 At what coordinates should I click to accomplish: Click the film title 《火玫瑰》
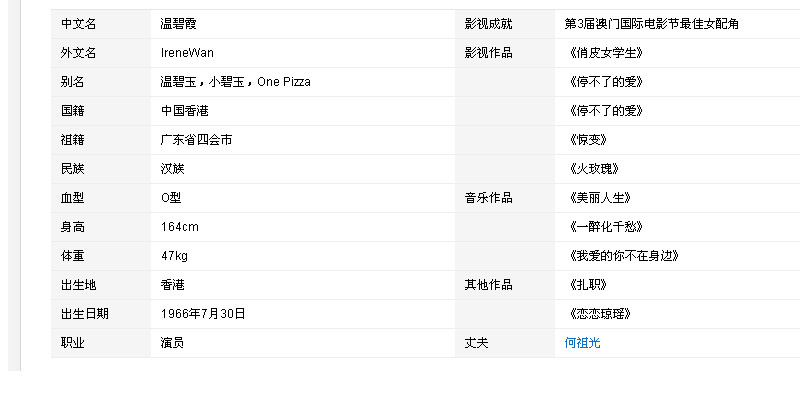point(592,169)
